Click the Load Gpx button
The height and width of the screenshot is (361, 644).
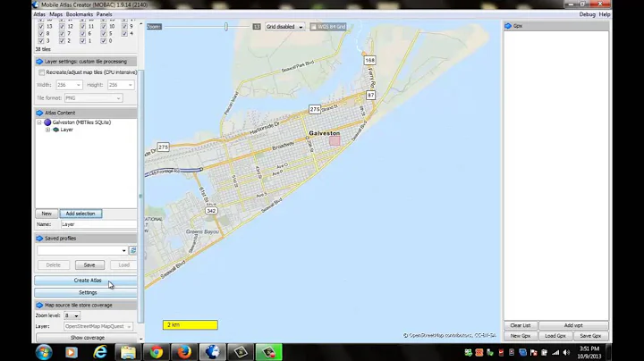tap(555, 336)
